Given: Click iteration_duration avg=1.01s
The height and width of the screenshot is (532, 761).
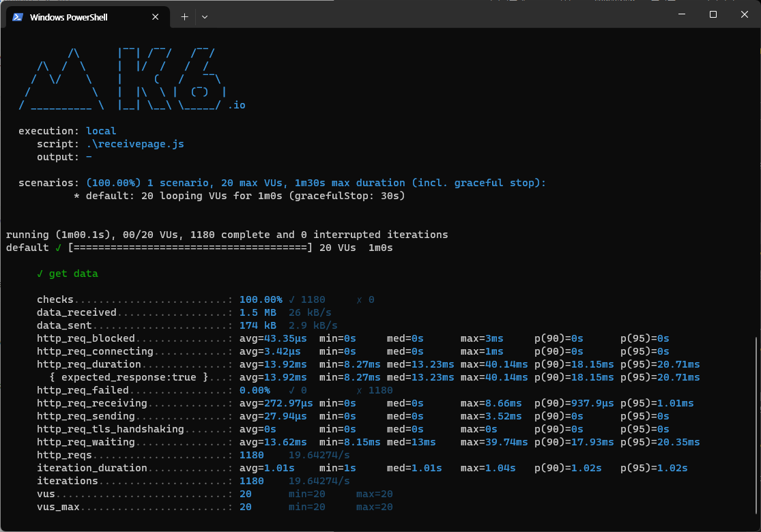Looking at the screenshot, I should click(267, 468).
